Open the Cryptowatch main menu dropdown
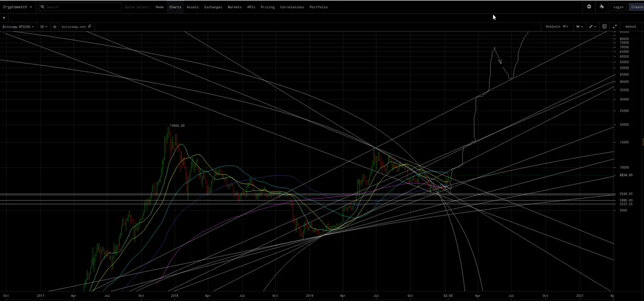Screen dimensions: 644x301 pyautogui.click(x=18, y=7)
